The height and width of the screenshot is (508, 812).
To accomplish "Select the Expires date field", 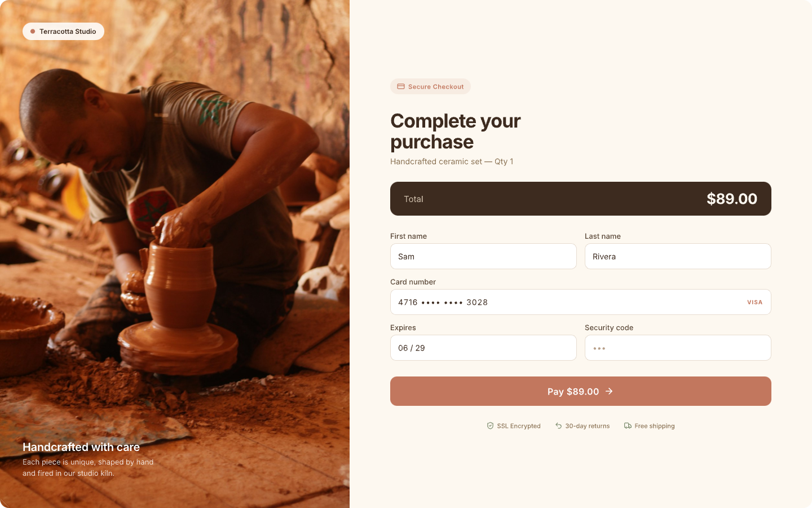I will [483, 348].
